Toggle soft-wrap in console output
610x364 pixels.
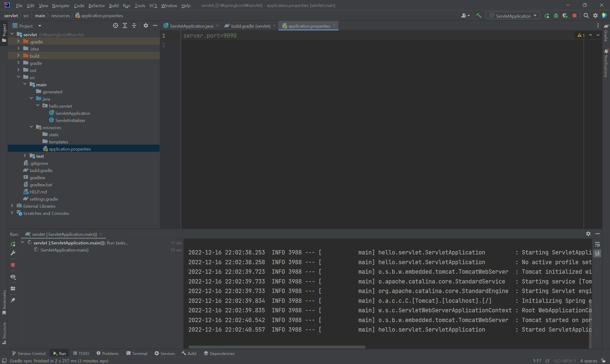coord(597,244)
